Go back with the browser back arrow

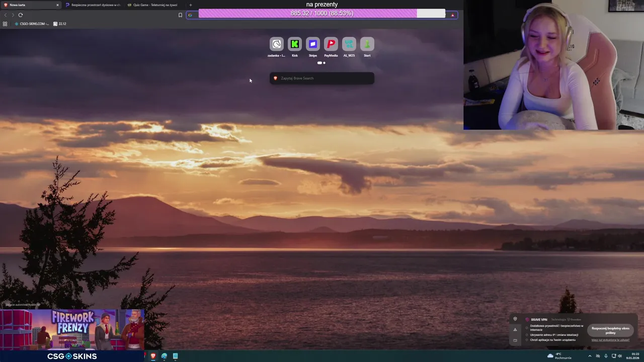point(6,15)
